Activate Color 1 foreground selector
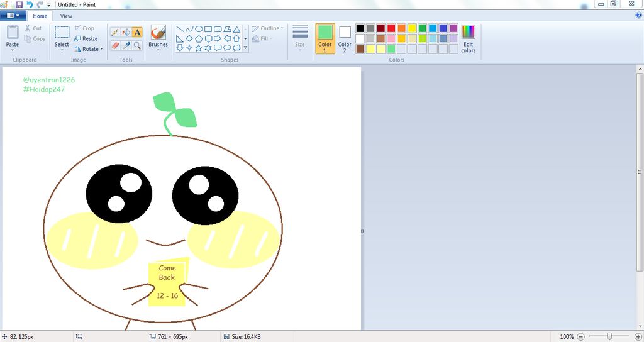Screen dimensions: 644x342 [x=325, y=38]
